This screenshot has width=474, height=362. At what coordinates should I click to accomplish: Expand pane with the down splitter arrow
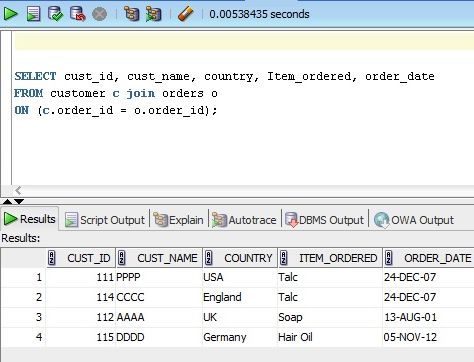(x=19, y=202)
